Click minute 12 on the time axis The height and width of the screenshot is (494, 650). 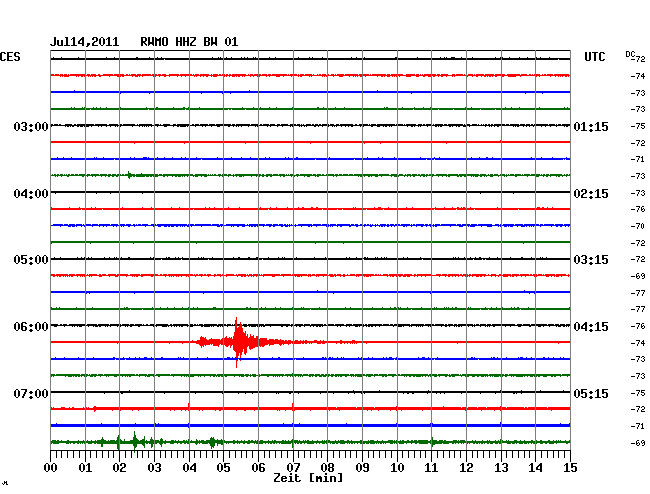pyautogui.click(x=466, y=467)
